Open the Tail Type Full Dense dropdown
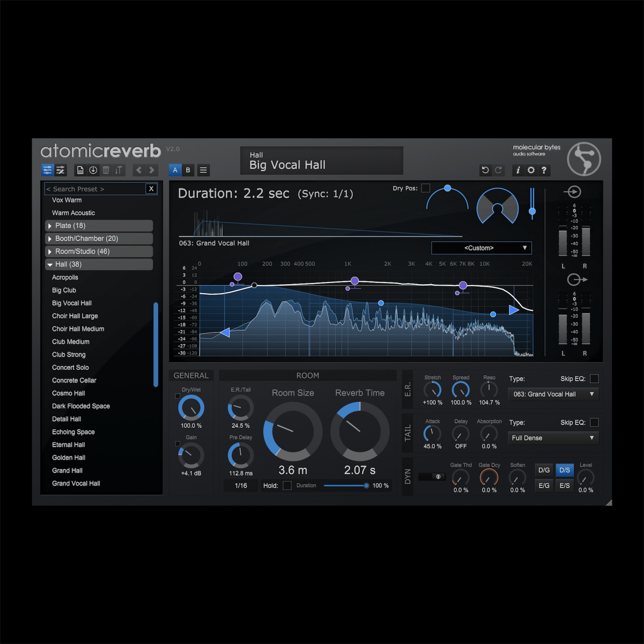 tap(553, 438)
